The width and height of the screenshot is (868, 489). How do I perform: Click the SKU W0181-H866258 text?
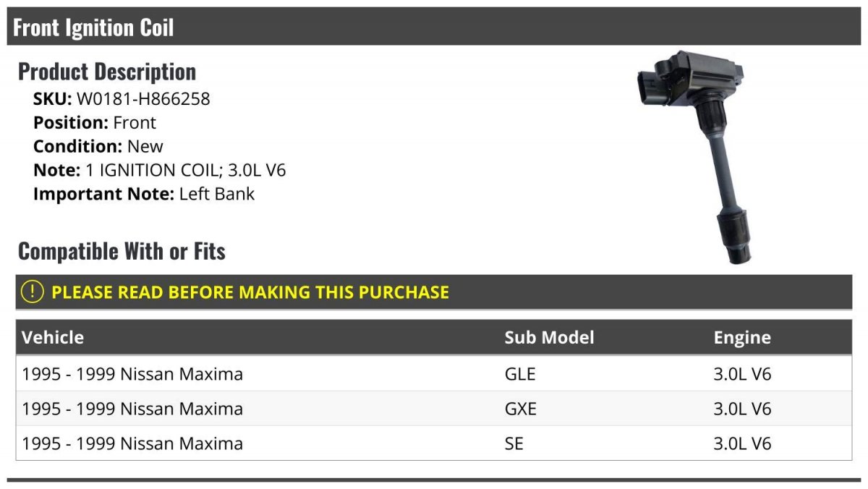[x=122, y=98]
